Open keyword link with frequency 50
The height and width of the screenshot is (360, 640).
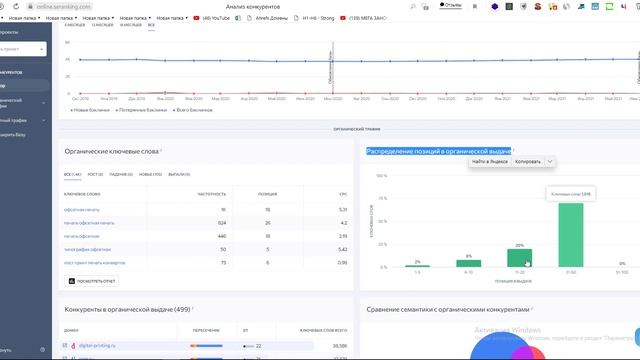[87, 249]
